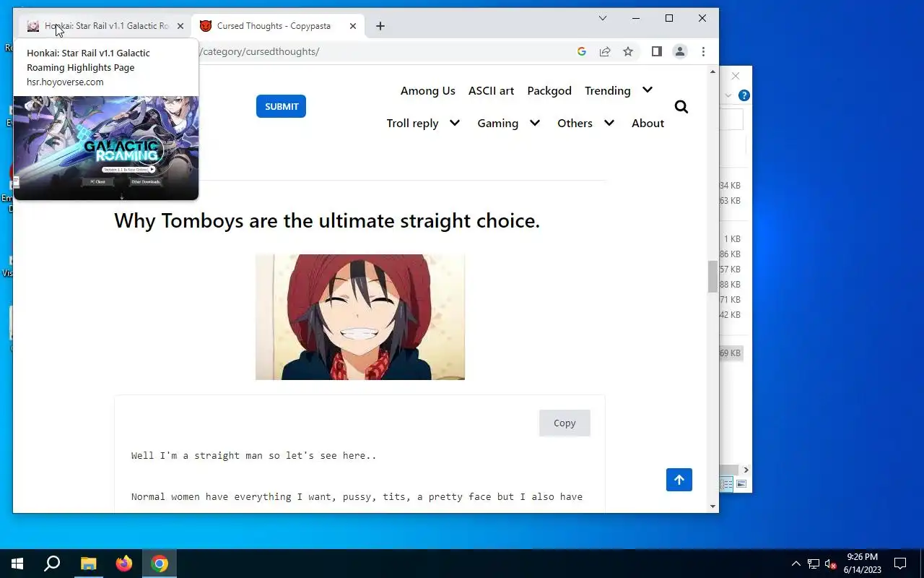Expand Troll reply dropdown arrow
Image resolution: width=924 pixels, height=578 pixels.
(x=455, y=123)
